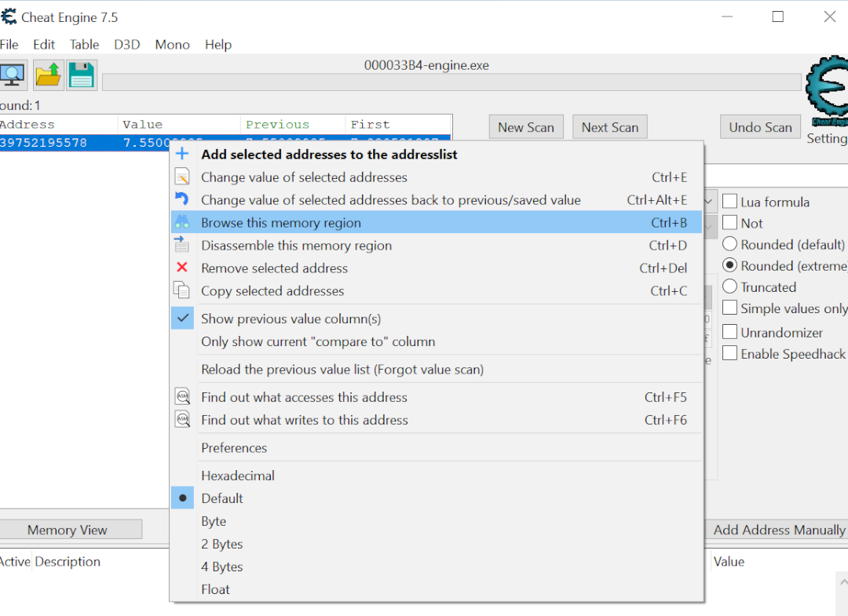The width and height of the screenshot is (848, 616).
Task: Open Preferences from context menu
Action: (437, 447)
